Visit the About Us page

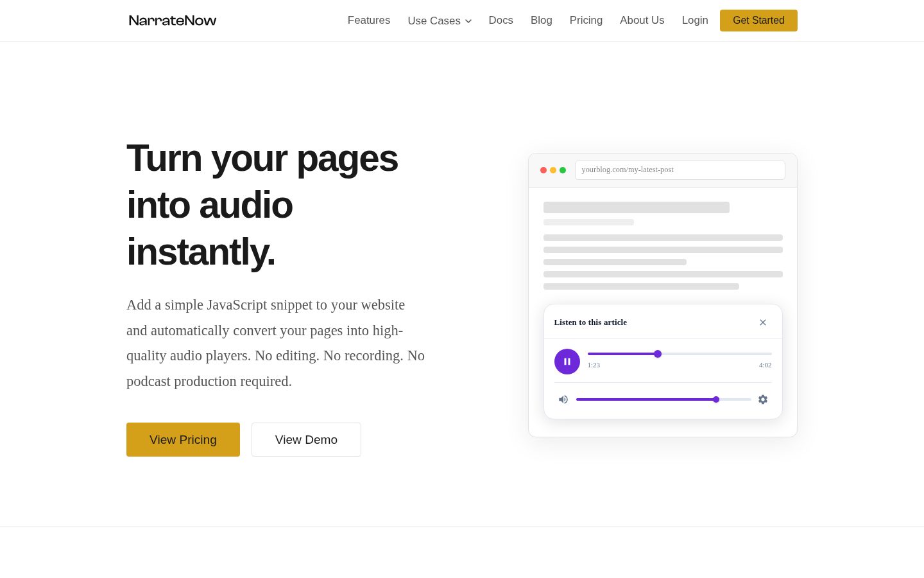click(642, 21)
